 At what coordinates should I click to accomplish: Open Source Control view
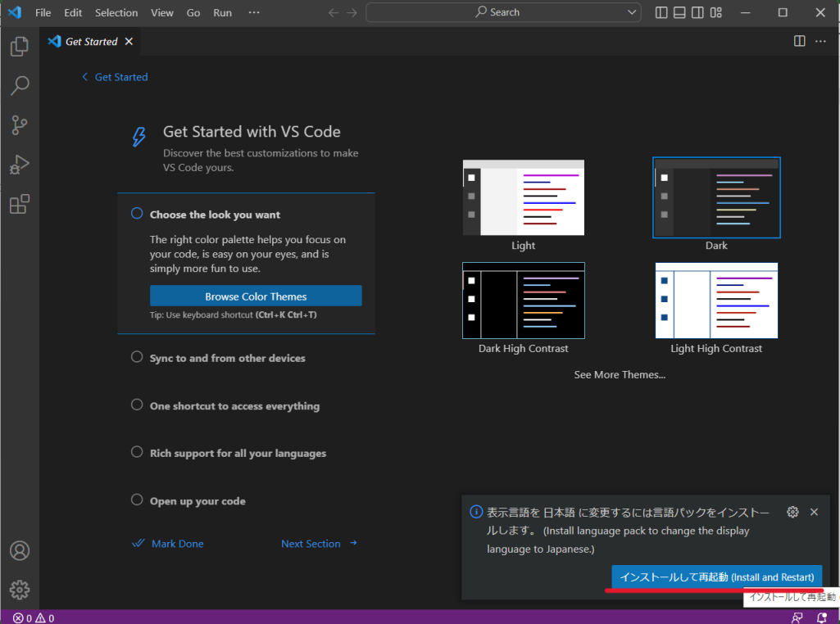pyautogui.click(x=20, y=125)
